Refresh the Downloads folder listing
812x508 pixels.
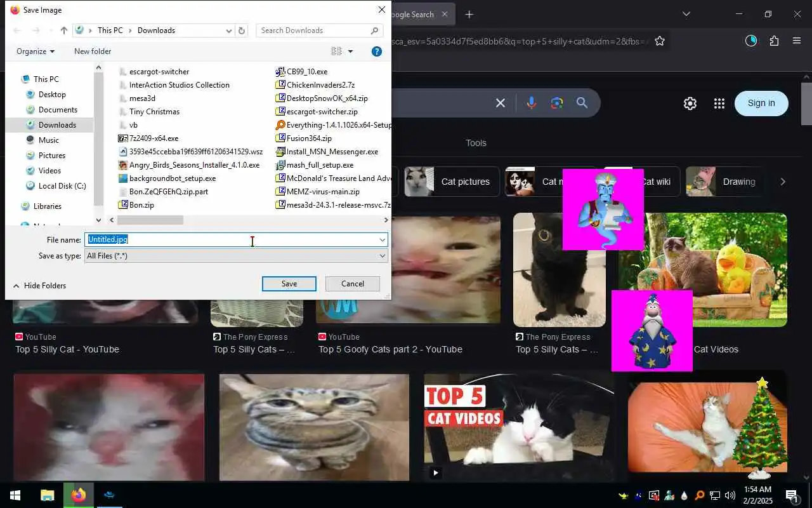click(x=241, y=30)
